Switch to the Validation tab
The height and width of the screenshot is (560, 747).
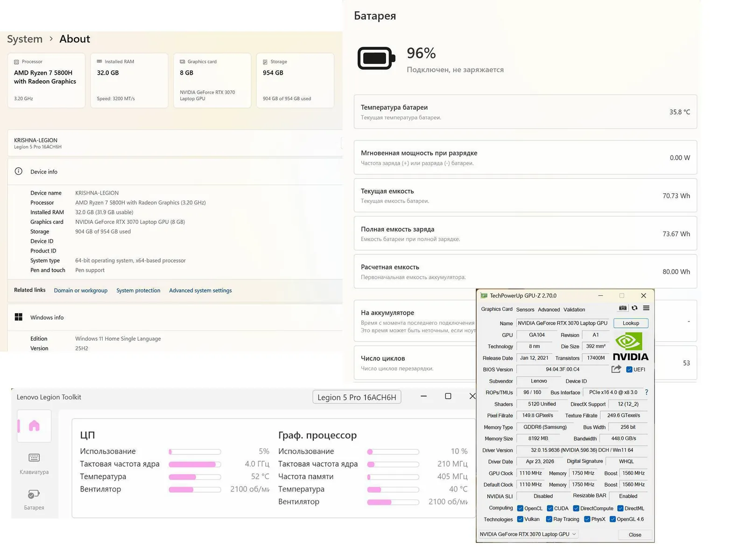[x=574, y=310]
